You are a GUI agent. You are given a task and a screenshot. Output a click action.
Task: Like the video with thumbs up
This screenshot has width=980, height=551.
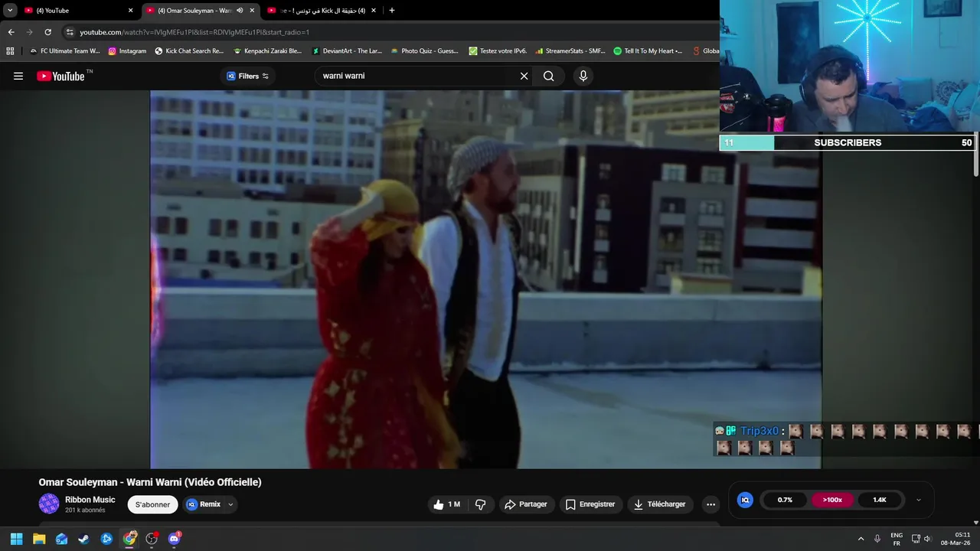click(446, 504)
